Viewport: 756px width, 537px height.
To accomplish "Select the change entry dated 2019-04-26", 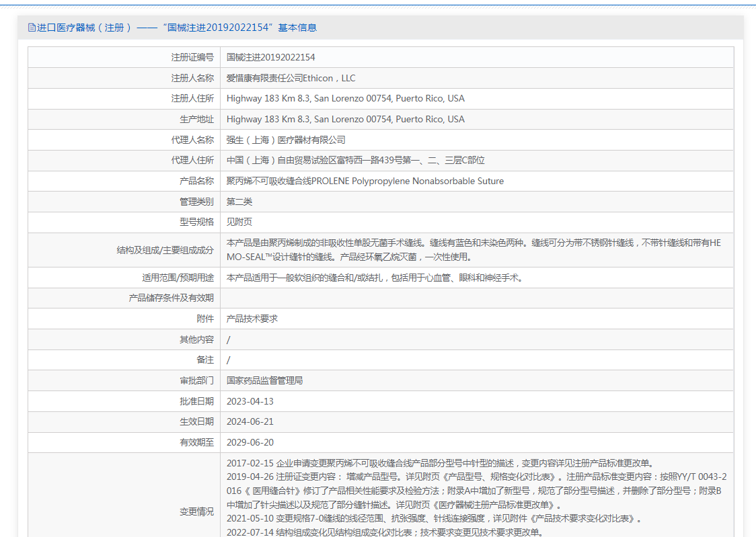I will point(476,491).
